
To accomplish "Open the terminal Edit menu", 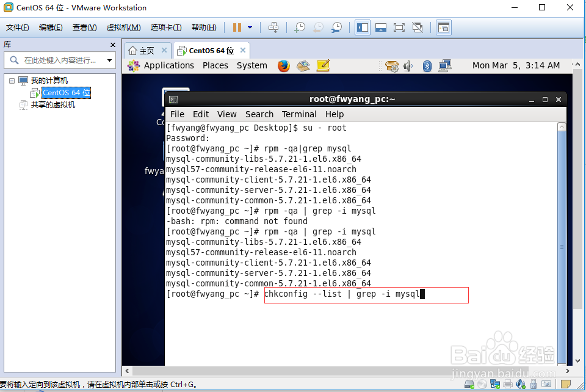I will 201,114.
